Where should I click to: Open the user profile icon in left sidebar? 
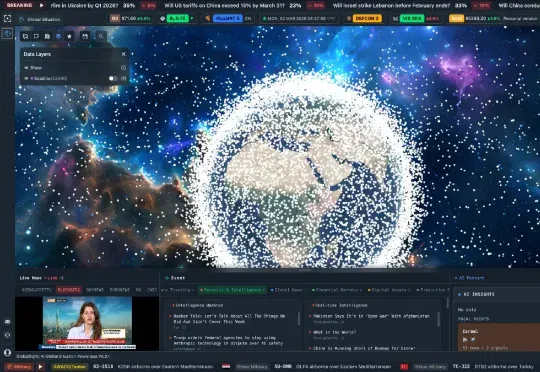(7, 353)
